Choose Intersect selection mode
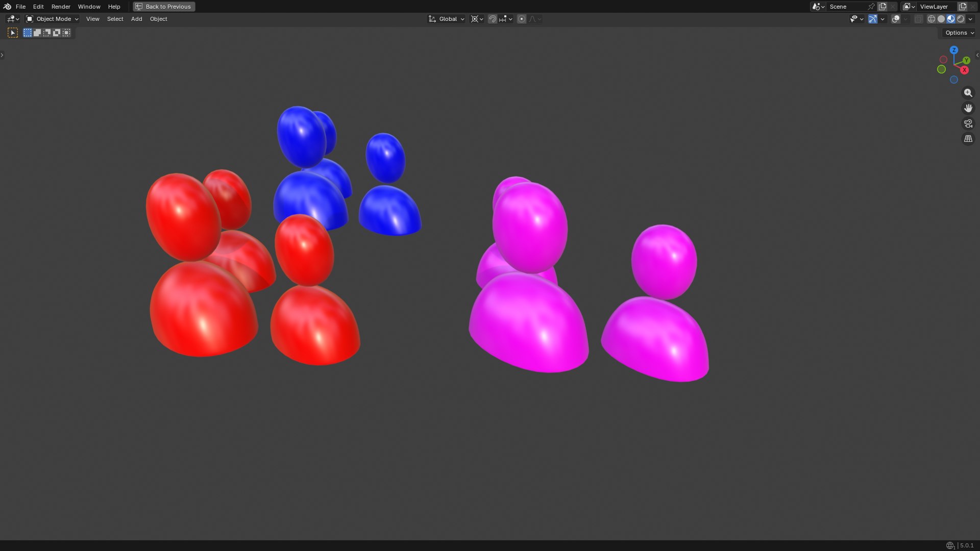Image resolution: width=980 pixels, height=551 pixels. (x=66, y=33)
